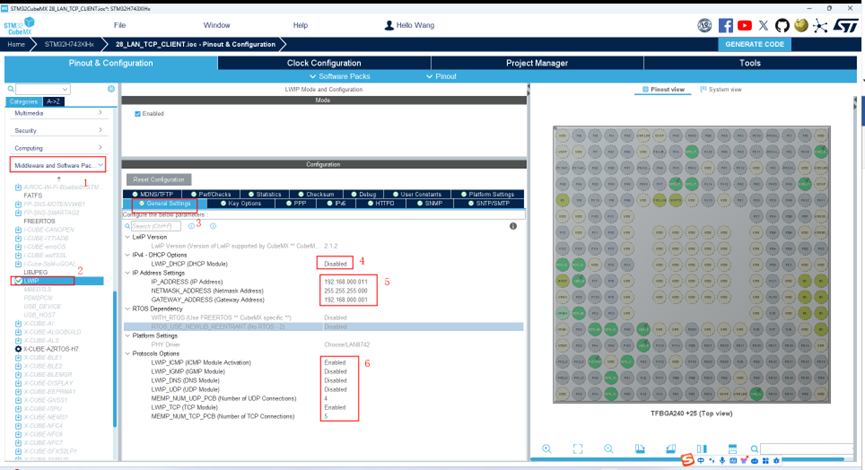Click the parameter info icon at right

click(x=513, y=226)
